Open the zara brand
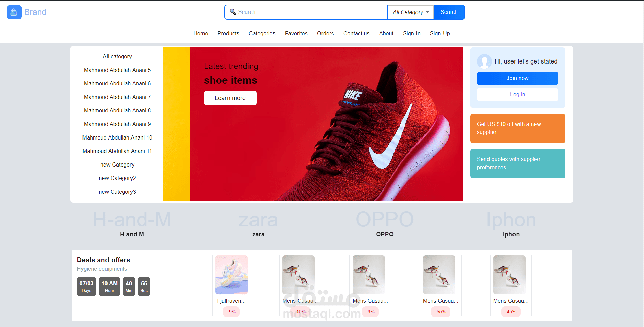 point(258,224)
